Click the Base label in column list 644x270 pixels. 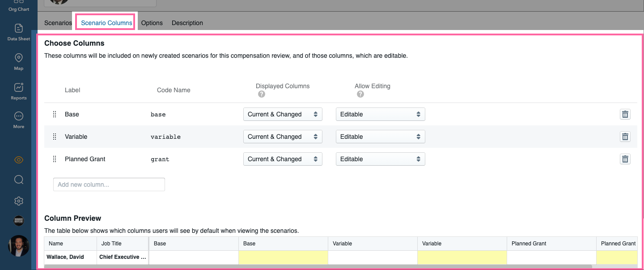(72, 114)
